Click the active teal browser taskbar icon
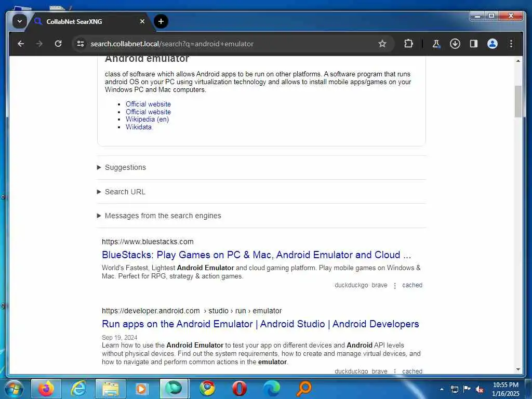This screenshot has width=532, height=399. [174, 389]
